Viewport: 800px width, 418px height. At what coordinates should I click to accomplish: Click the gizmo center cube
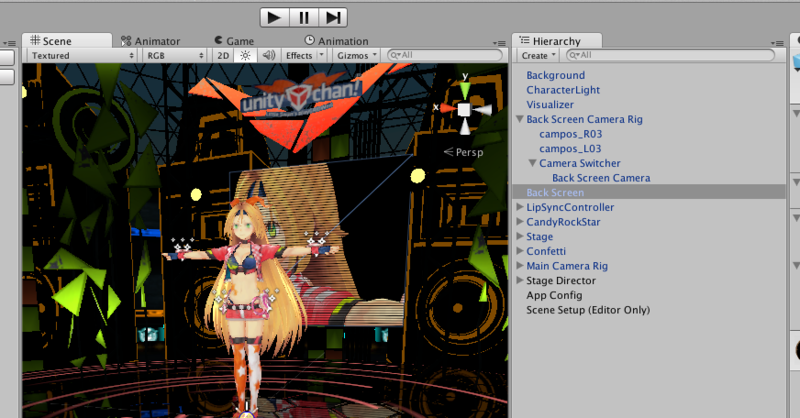(464, 109)
